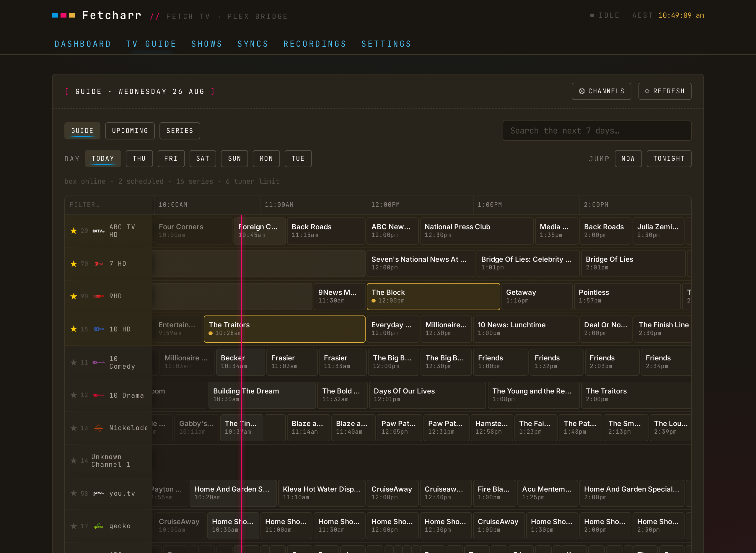Toggle favorite star for 7 HD channel

74,264
